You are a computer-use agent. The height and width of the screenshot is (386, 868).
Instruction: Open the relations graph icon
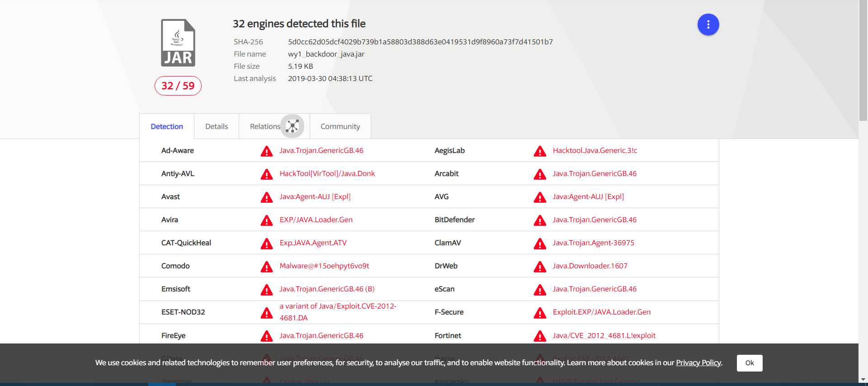point(292,126)
